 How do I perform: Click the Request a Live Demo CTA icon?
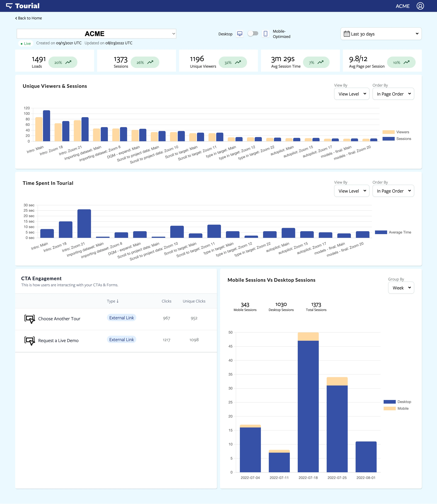(x=29, y=340)
